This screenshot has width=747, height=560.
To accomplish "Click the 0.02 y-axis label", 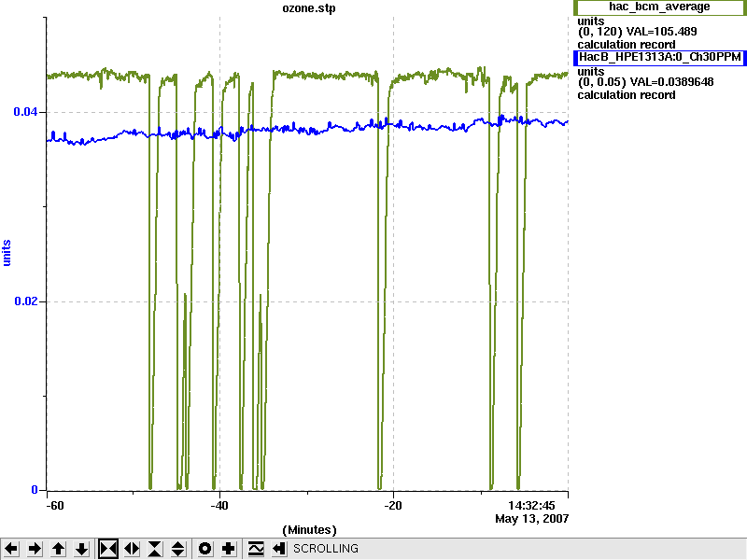I will pyautogui.click(x=25, y=301).
